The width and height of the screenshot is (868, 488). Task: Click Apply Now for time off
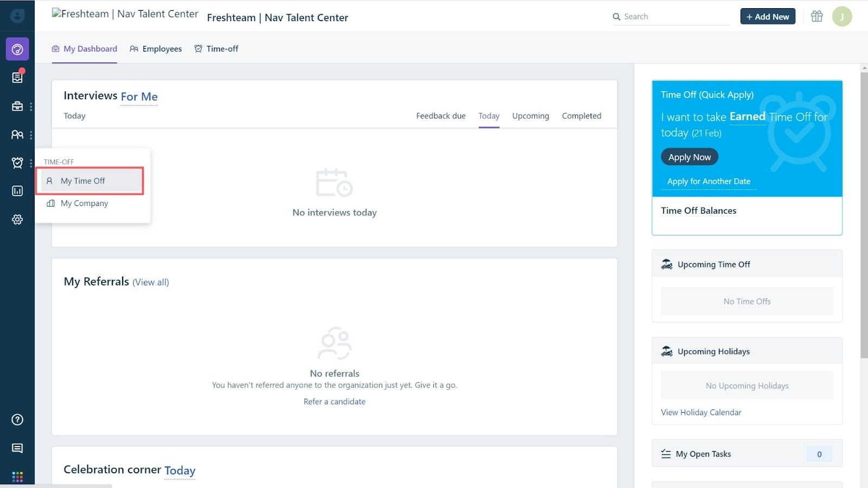coord(690,157)
